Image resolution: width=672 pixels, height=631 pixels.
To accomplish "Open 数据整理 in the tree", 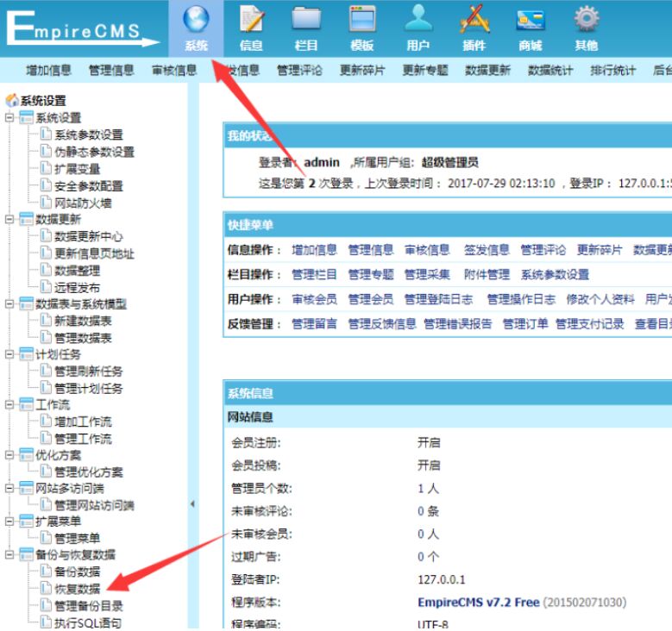I will (x=77, y=271).
